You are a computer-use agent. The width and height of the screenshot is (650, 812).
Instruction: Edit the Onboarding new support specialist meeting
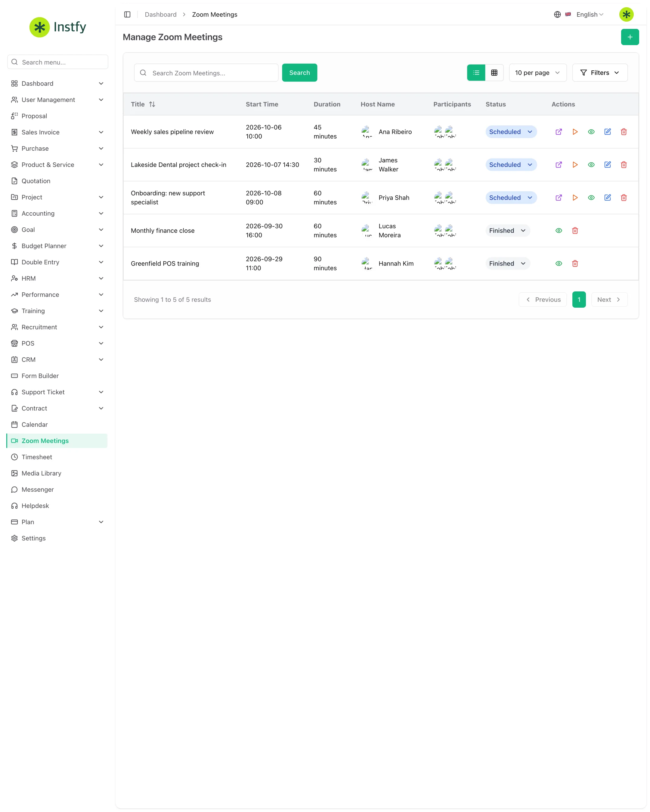[x=607, y=198]
